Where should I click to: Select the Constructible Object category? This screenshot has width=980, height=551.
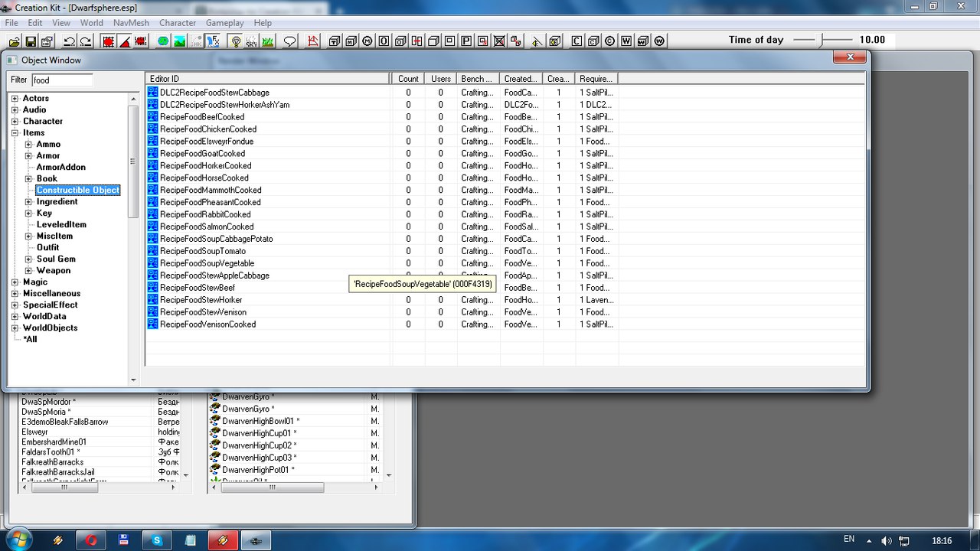coord(78,191)
